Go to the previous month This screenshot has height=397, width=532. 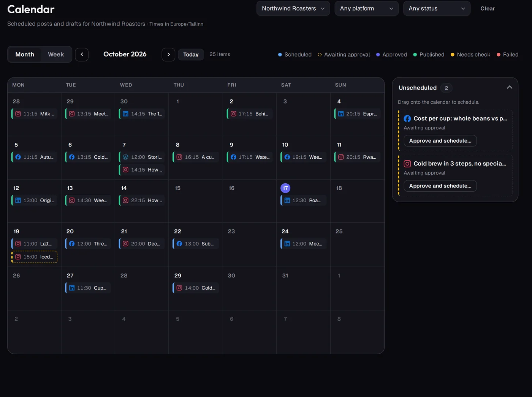82,55
